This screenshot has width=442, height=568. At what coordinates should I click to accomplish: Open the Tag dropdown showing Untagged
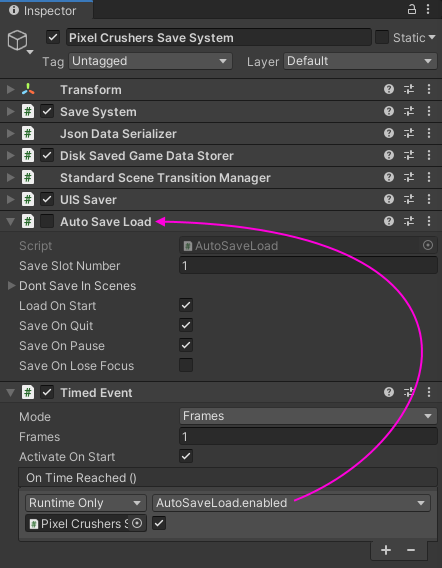click(150, 61)
